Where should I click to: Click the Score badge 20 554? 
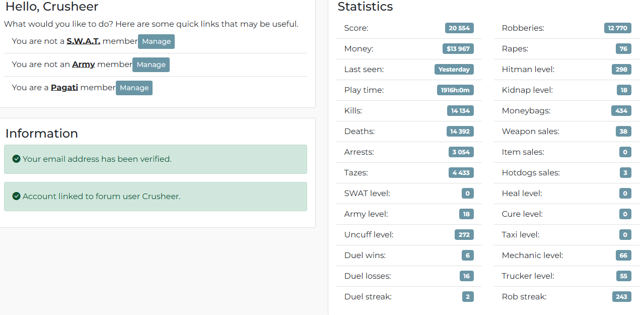(x=459, y=28)
